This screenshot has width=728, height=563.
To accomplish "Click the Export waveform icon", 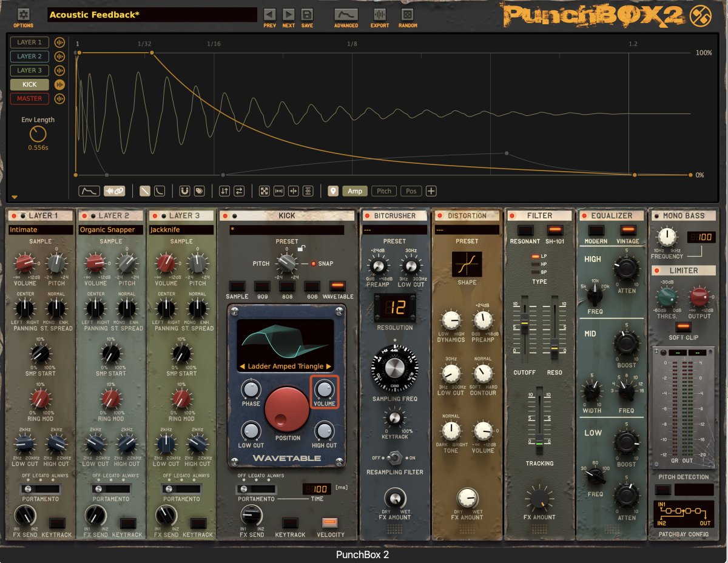I will 380,15.
